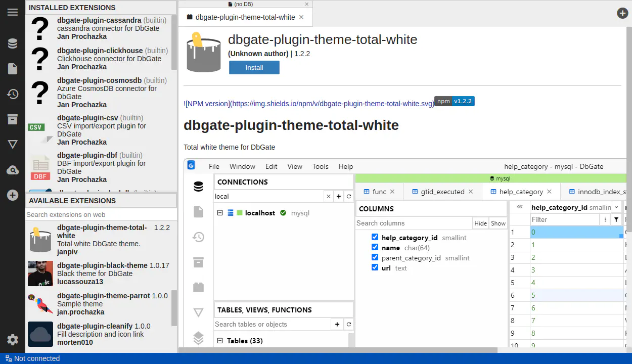Toggle the help_category_id column checkbox
The width and height of the screenshot is (632, 364).
coord(375,237)
